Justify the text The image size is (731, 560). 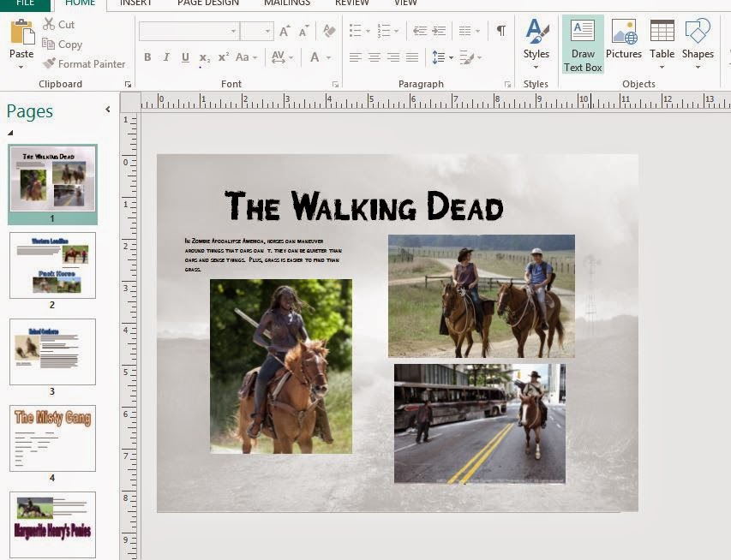point(412,57)
